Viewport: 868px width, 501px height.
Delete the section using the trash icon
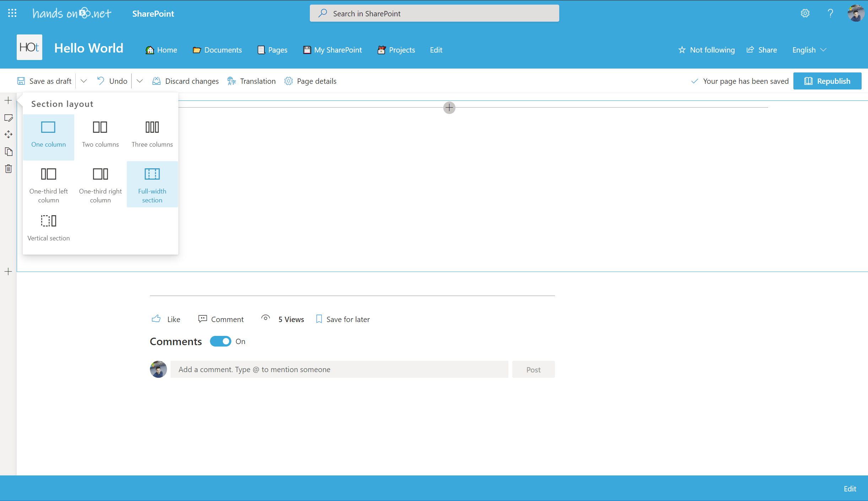click(x=8, y=169)
